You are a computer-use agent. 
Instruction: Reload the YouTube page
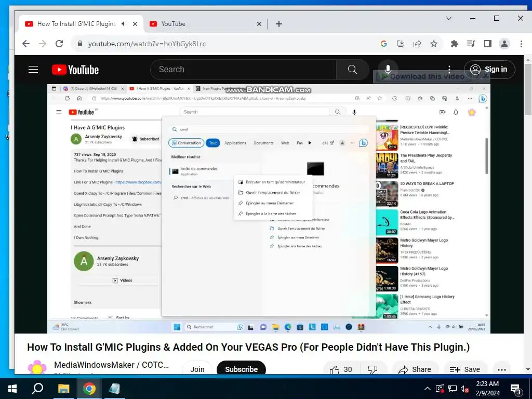tap(59, 44)
